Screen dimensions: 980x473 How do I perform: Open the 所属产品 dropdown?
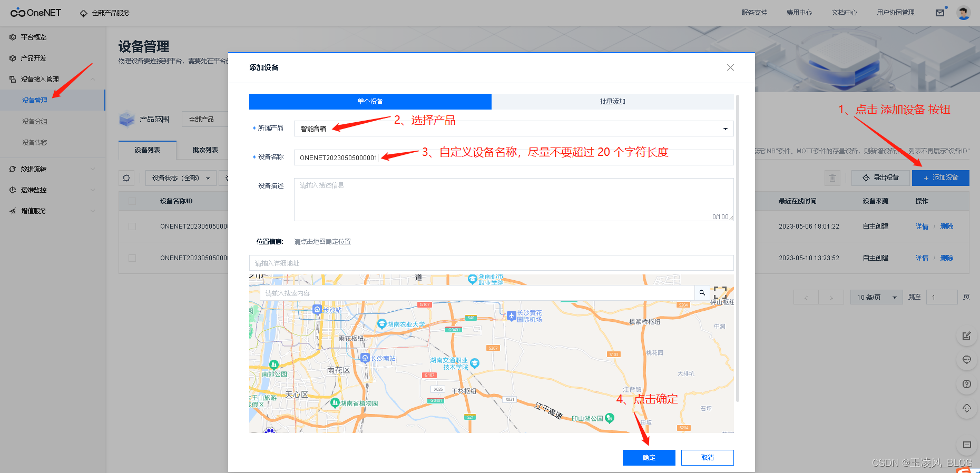(x=514, y=129)
